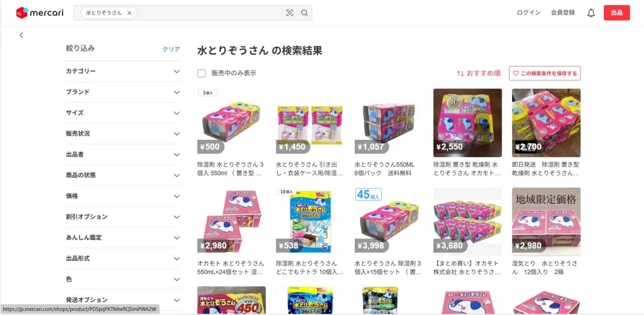The image size is (644, 315).
Task: Click heart icon to save search condition
Action: click(x=516, y=73)
